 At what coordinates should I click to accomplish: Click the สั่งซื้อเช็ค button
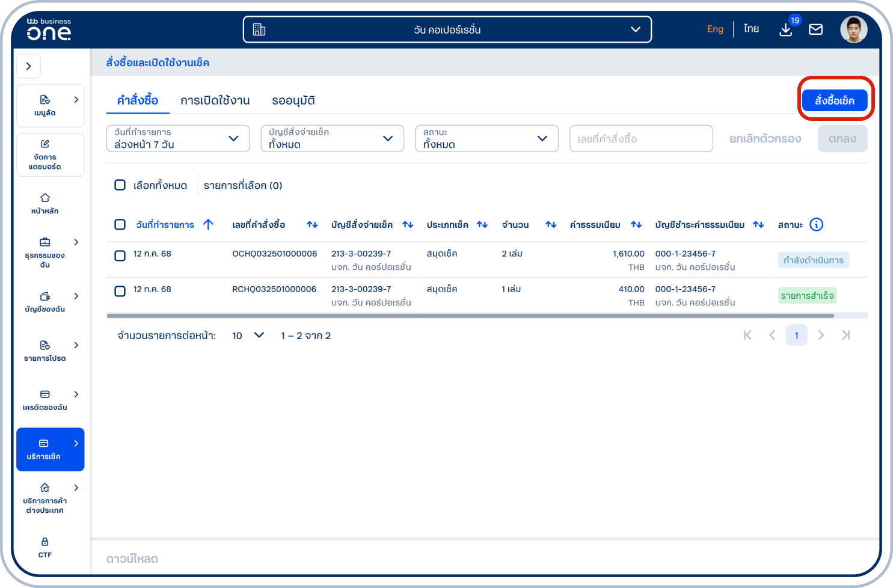click(x=834, y=100)
